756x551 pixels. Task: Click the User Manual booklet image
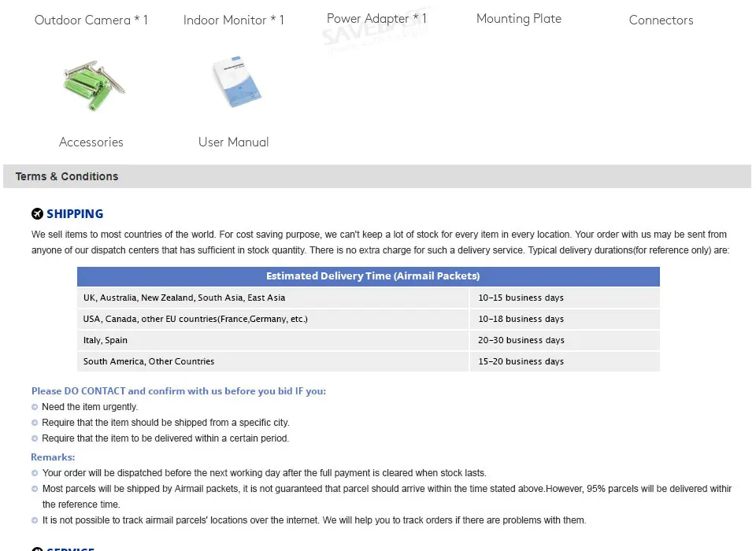(237, 81)
